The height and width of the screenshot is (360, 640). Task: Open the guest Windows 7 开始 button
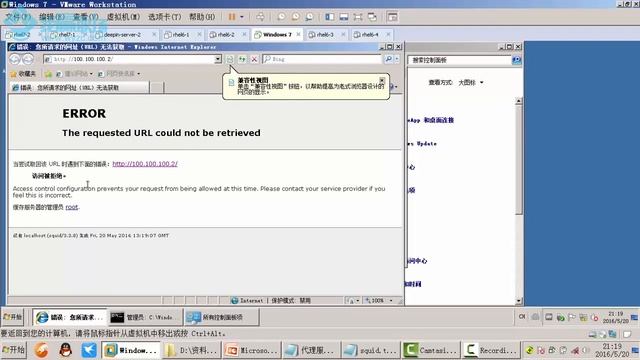click(x=13, y=317)
